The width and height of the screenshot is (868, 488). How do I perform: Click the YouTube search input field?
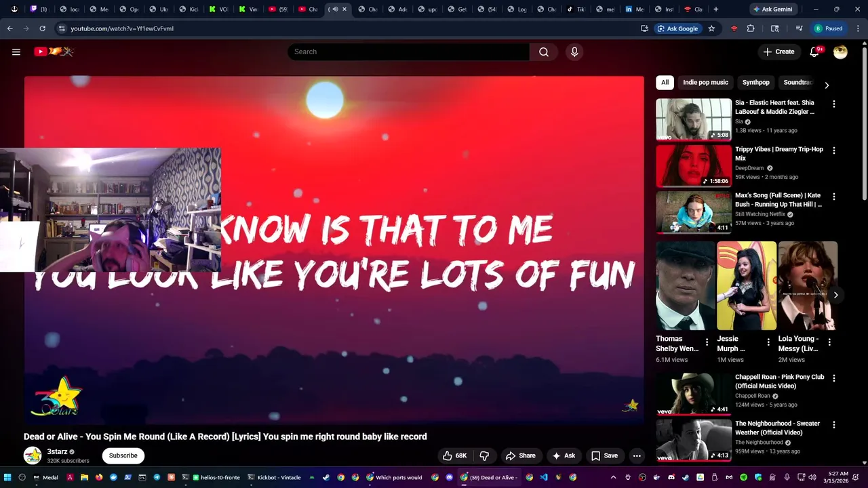(408, 52)
